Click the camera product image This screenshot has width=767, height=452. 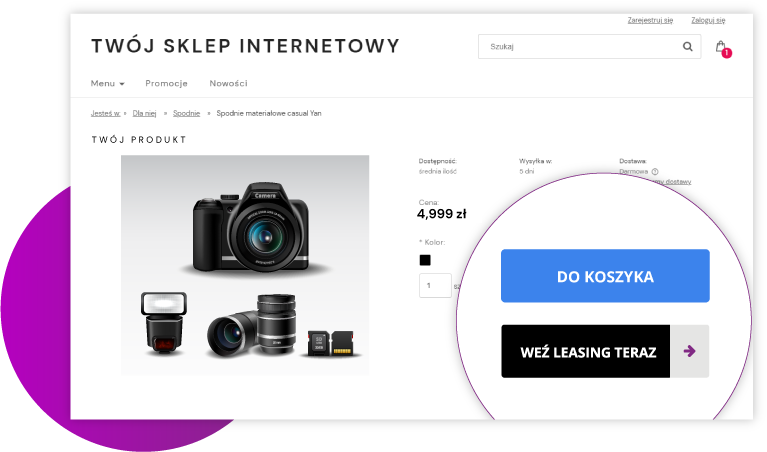click(245, 265)
